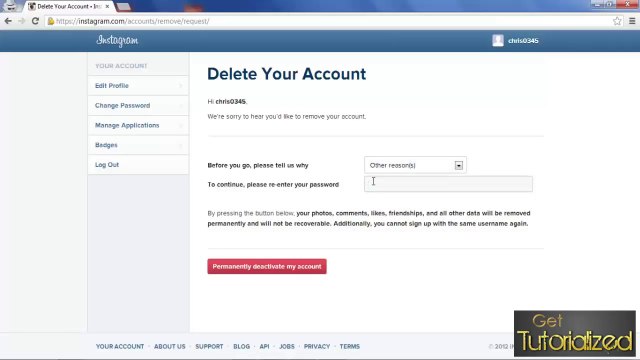This screenshot has height=360, width=640.
Task: Open Change Password in the sidebar
Action: (x=138, y=105)
